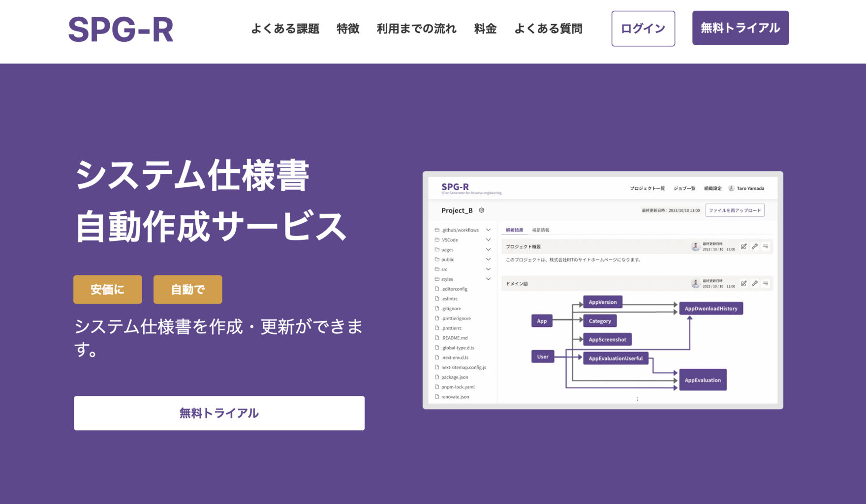Click the gear icon beside Project_B
The width and height of the screenshot is (866, 504).
(482, 210)
